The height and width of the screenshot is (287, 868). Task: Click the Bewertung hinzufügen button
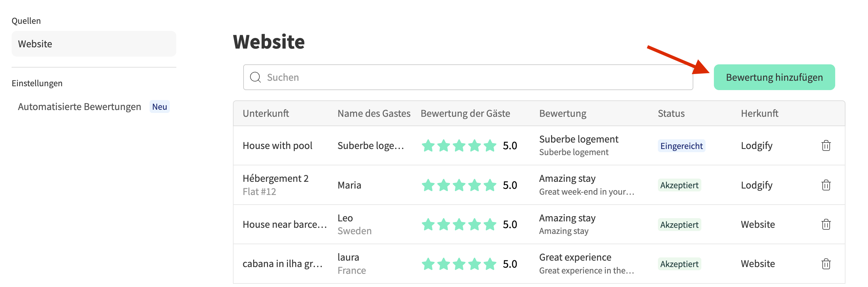(774, 78)
